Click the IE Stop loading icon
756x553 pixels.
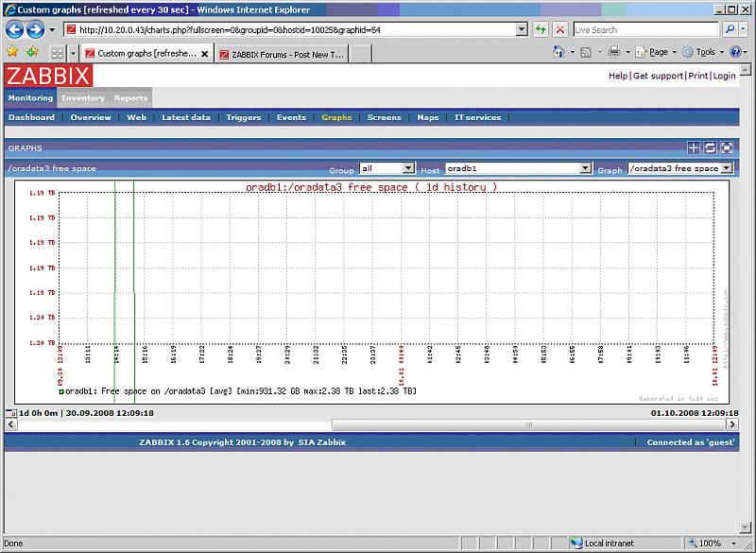pyautogui.click(x=560, y=29)
